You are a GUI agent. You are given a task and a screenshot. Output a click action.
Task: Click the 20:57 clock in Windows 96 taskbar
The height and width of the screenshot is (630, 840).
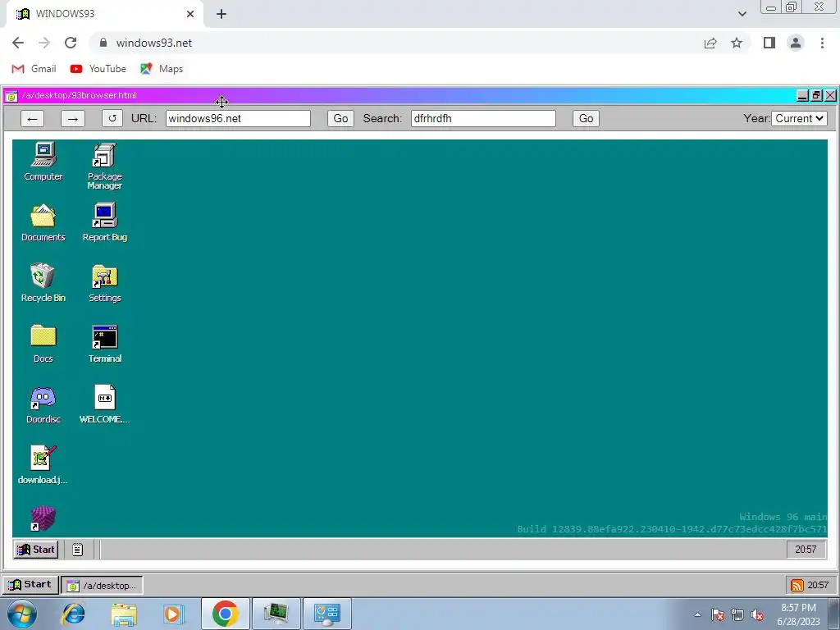click(x=806, y=549)
